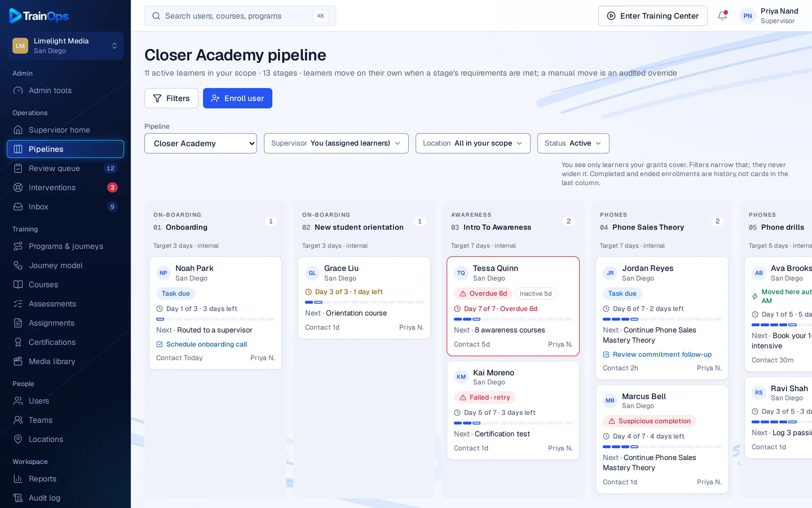Click the Assessments checklist icon
Viewport: 812px width, 508px height.
pos(18,304)
